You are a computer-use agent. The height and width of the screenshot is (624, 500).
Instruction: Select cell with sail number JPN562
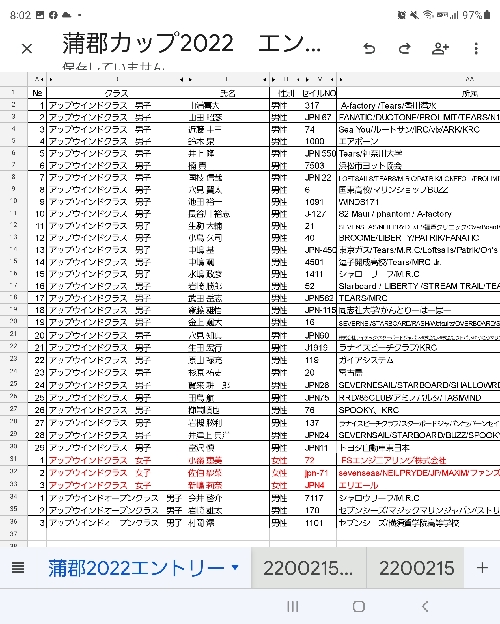319,298
